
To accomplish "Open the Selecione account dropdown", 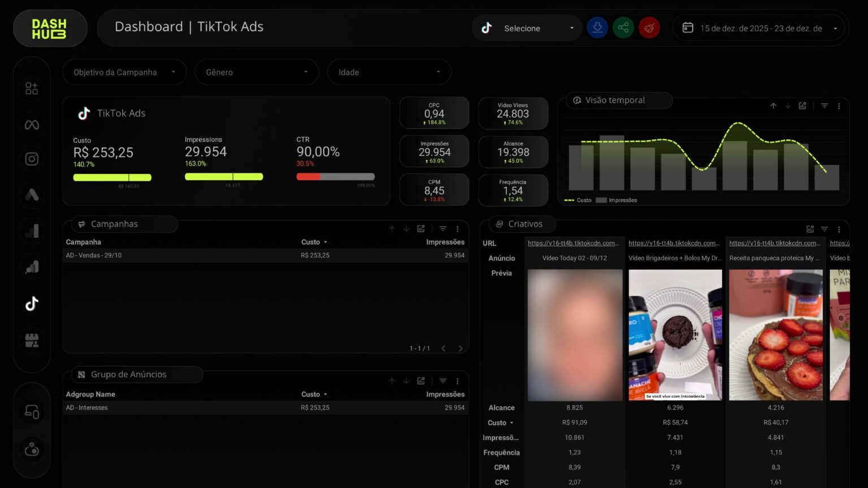I will pyautogui.click(x=527, y=28).
